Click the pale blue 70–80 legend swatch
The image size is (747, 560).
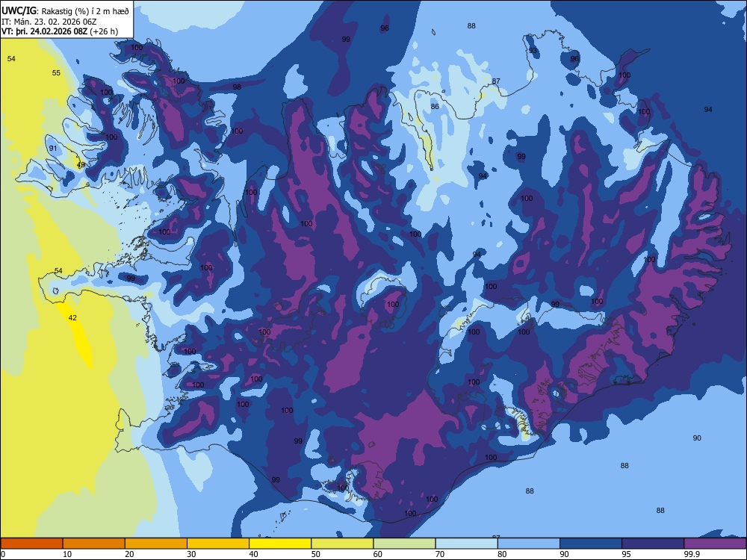[466, 544]
